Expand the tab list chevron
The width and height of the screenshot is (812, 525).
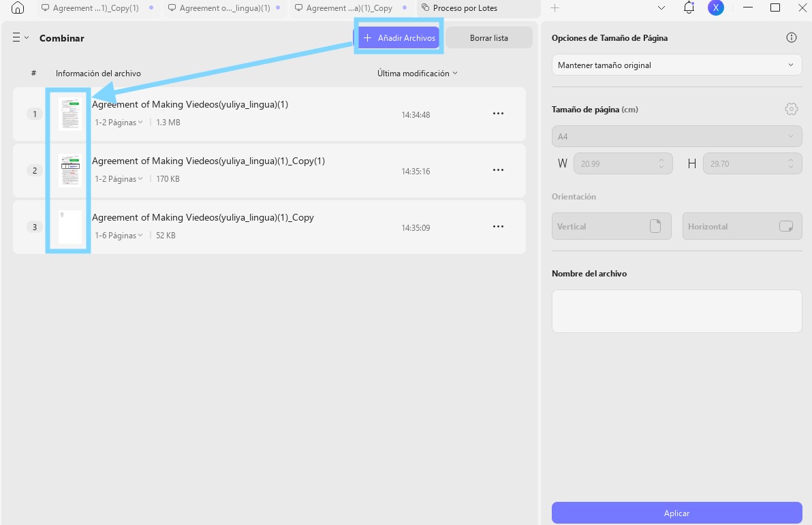pos(661,7)
